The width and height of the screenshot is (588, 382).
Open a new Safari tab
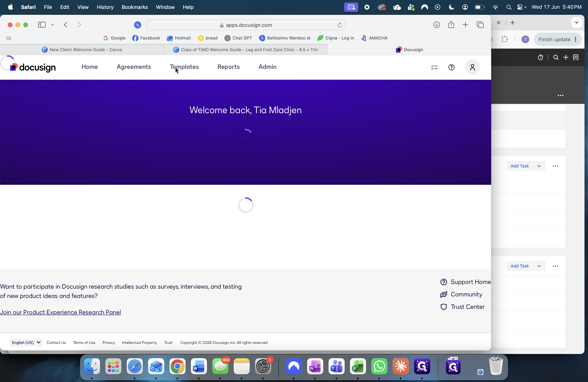point(465,25)
